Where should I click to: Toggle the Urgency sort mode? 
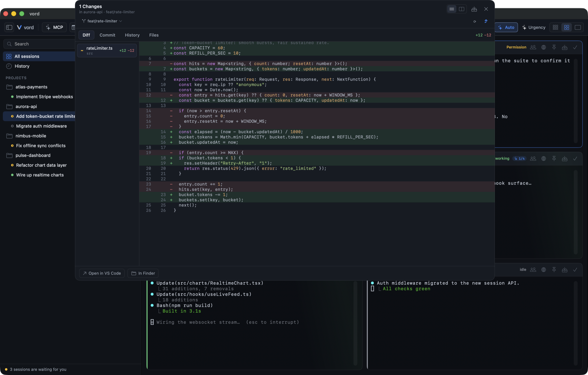[534, 27]
